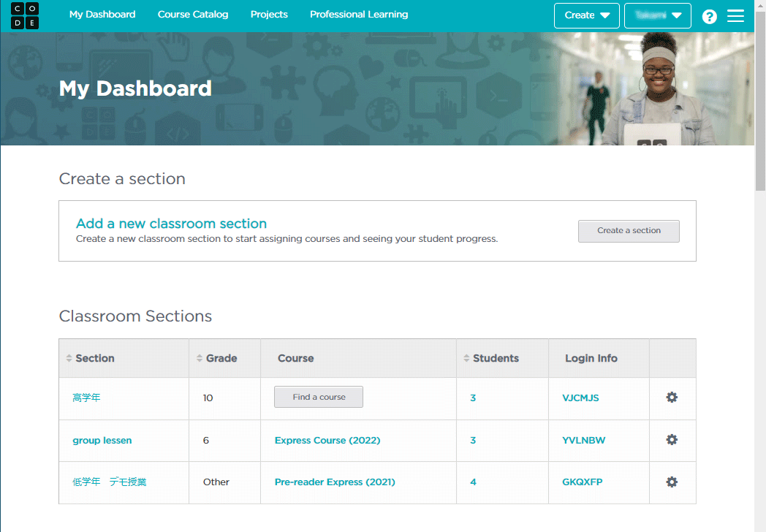Expand the Create dropdown
The width and height of the screenshot is (766, 532).
coord(586,15)
